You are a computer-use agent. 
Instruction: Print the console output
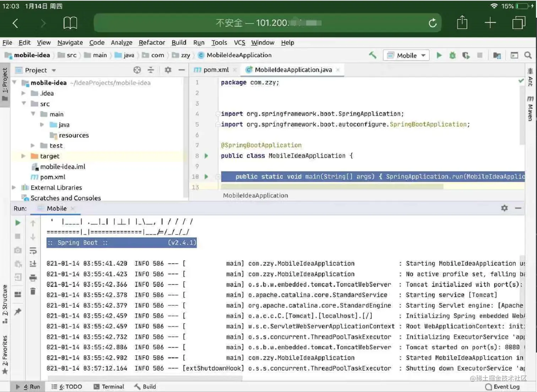tap(33, 277)
